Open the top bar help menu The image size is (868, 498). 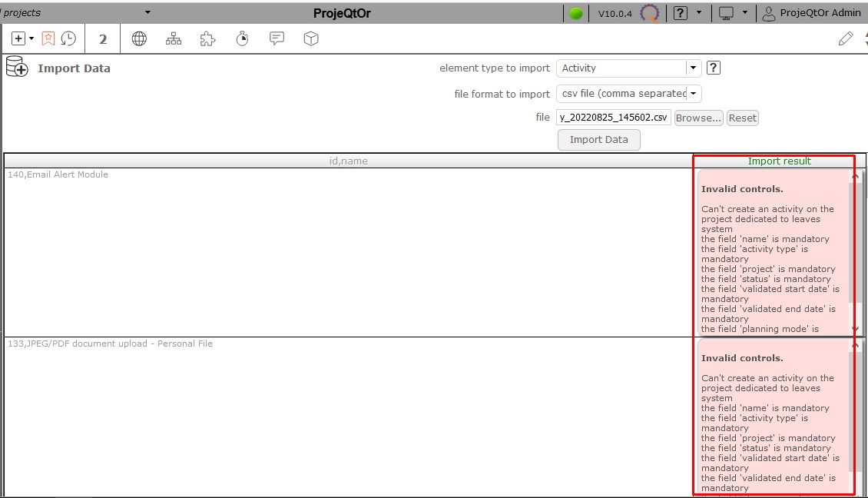click(681, 12)
